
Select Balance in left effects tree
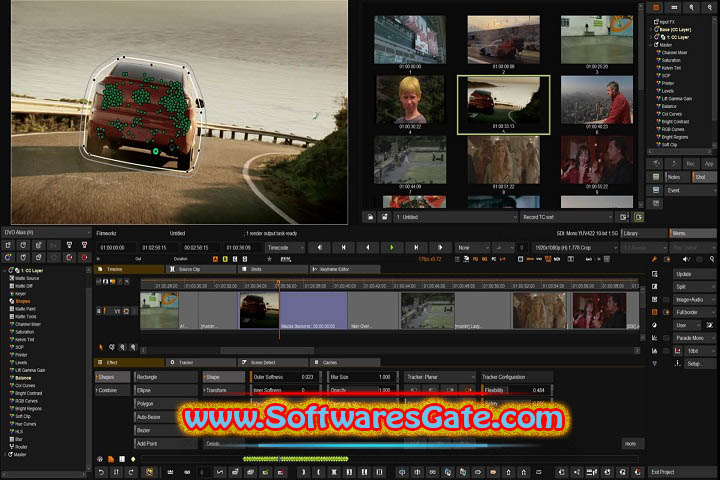pos(22,378)
